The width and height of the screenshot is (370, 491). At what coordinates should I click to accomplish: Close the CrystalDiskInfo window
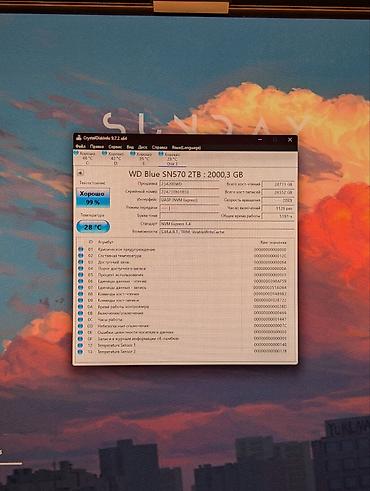coord(290,140)
